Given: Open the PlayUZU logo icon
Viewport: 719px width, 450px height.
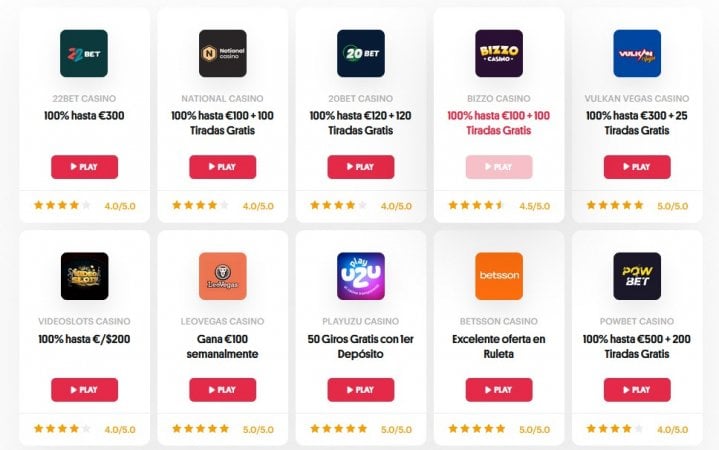Looking at the screenshot, I should point(361,276).
